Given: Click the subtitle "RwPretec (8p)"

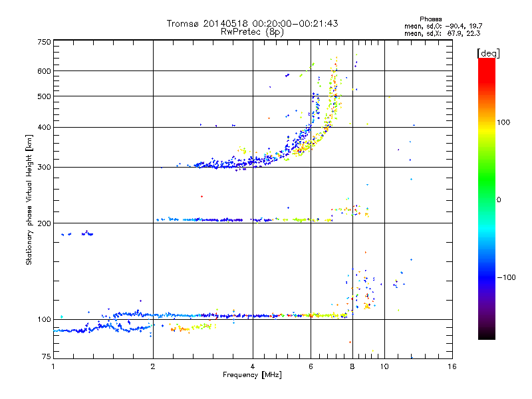Looking at the screenshot, I should coord(252,32).
